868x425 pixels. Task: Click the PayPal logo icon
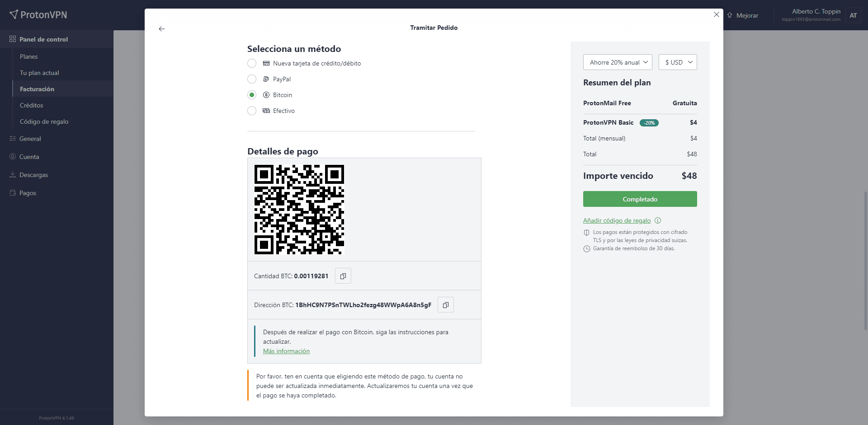pos(266,79)
